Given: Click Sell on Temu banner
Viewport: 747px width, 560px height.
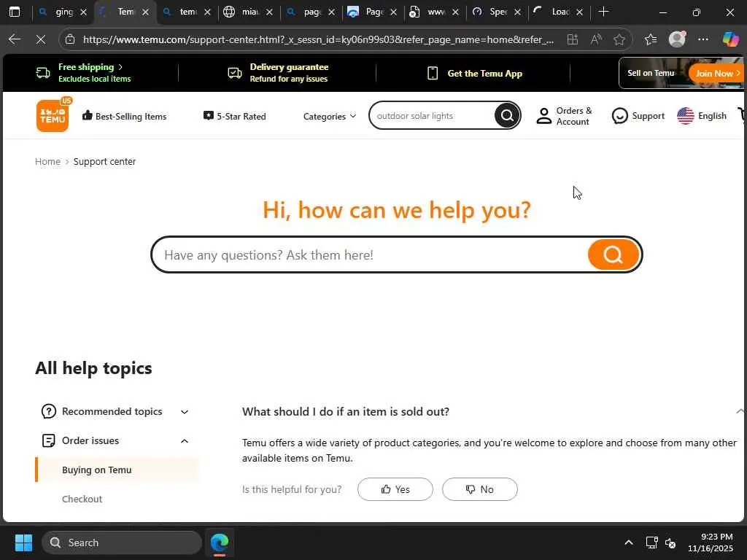Looking at the screenshot, I should [651, 73].
